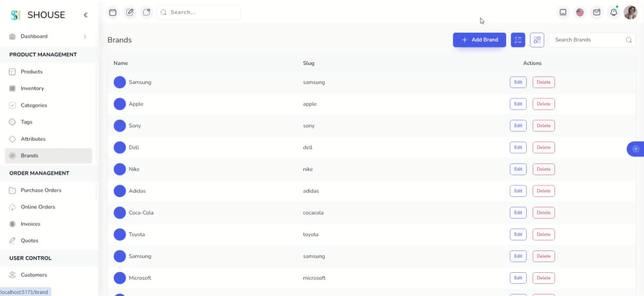Click the Toyota brand's round logo
Image resolution: width=644 pixels, height=296 pixels.
click(x=120, y=234)
